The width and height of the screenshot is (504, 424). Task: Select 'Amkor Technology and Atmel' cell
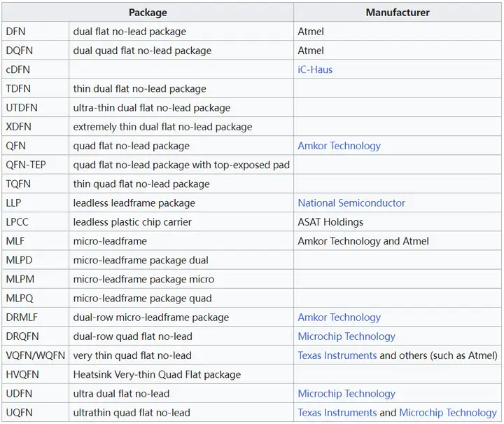click(398, 241)
